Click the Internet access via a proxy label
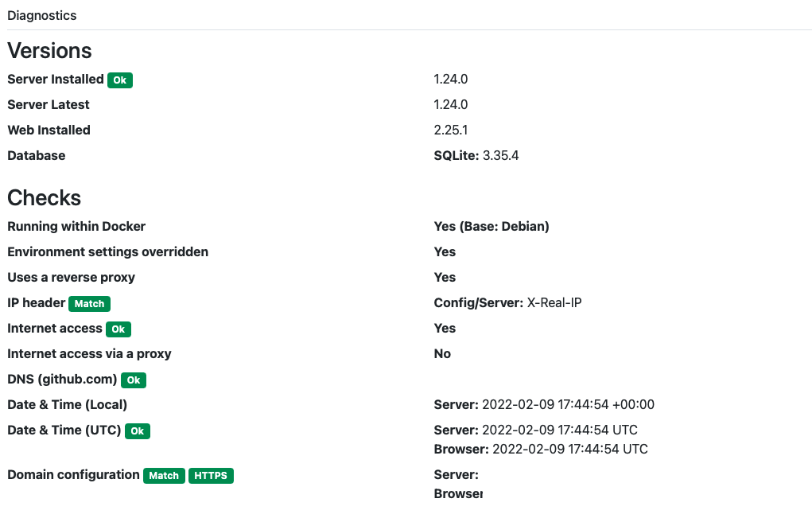Viewport: 812px width, 518px height. tap(89, 353)
